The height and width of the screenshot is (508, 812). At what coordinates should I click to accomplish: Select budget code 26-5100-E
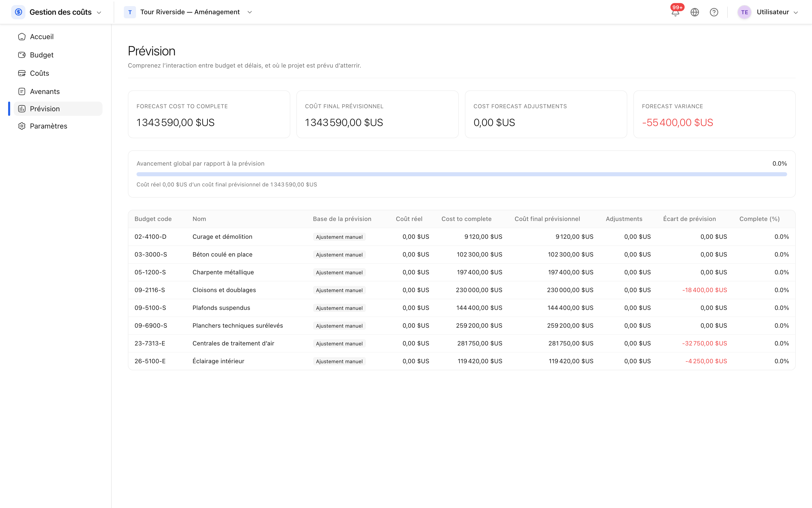(x=150, y=361)
